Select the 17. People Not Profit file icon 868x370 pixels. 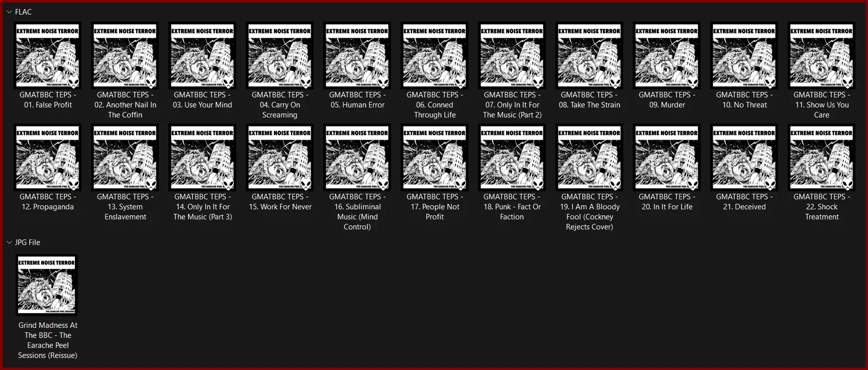[x=435, y=157]
